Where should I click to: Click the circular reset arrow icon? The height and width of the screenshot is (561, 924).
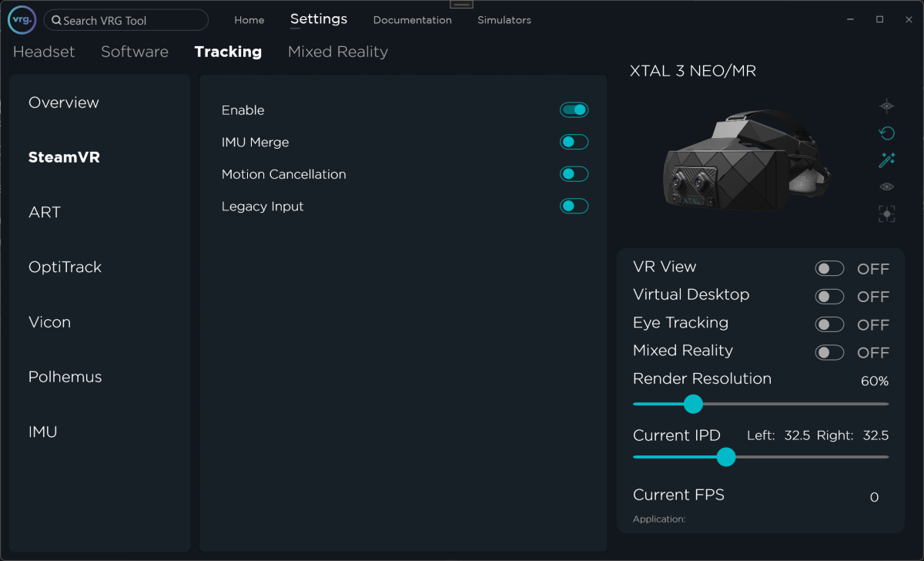pyautogui.click(x=887, y=133)
